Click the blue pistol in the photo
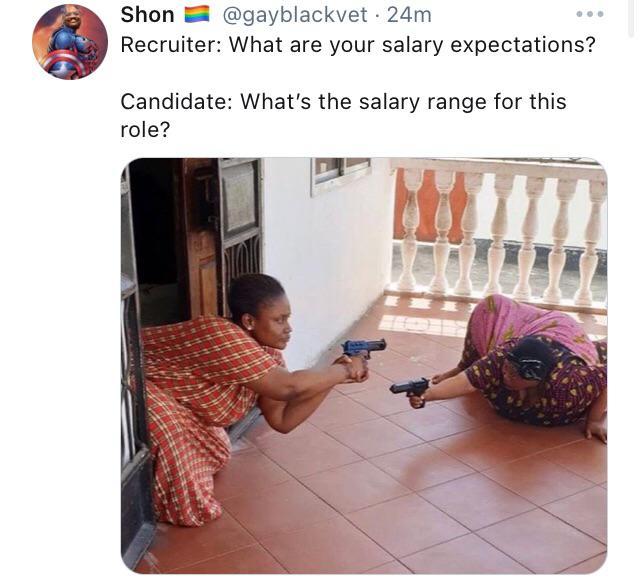This screenshot has height=585, width=640. pyautogui.click(x=363, y=348)
